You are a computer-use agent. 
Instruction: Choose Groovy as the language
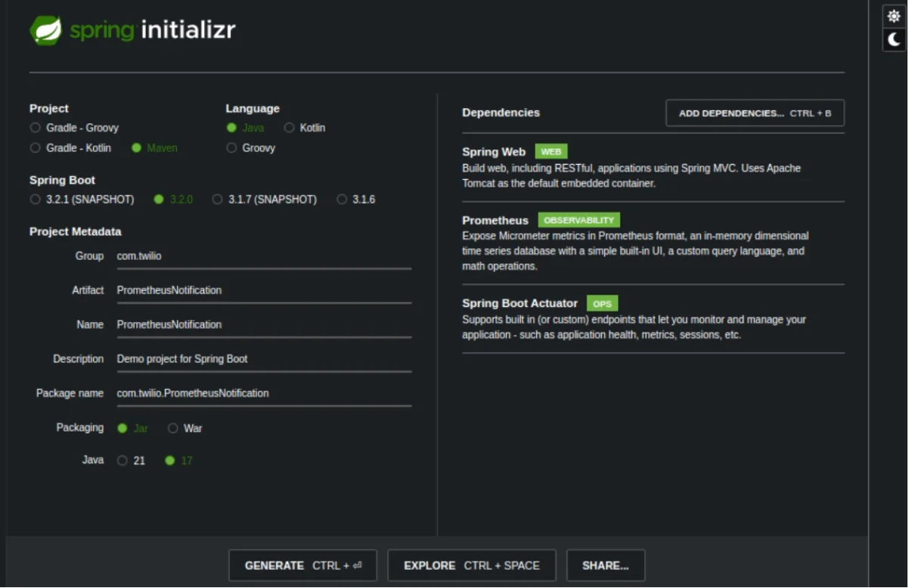tap(251, 148)
